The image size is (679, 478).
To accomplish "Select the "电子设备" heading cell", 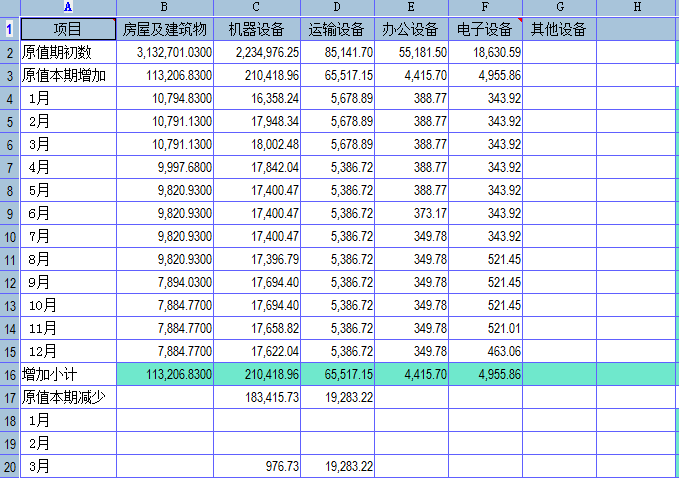I will pyautogui.click(x=485, y=29).
